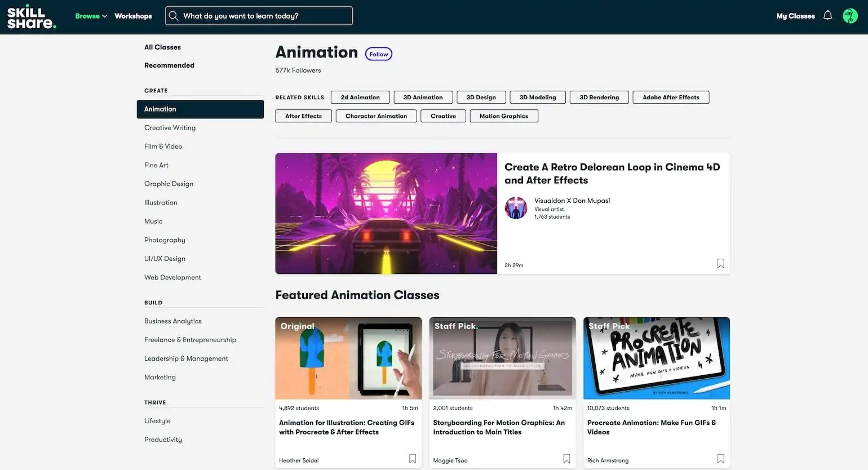Open Visualdon X Don Mupasi teacher name

coord(572,201)
